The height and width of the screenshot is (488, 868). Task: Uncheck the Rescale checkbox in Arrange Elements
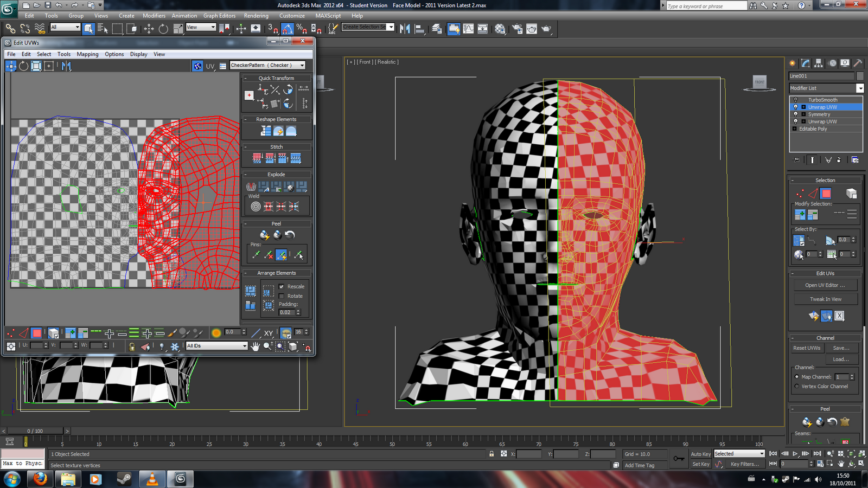282,286
